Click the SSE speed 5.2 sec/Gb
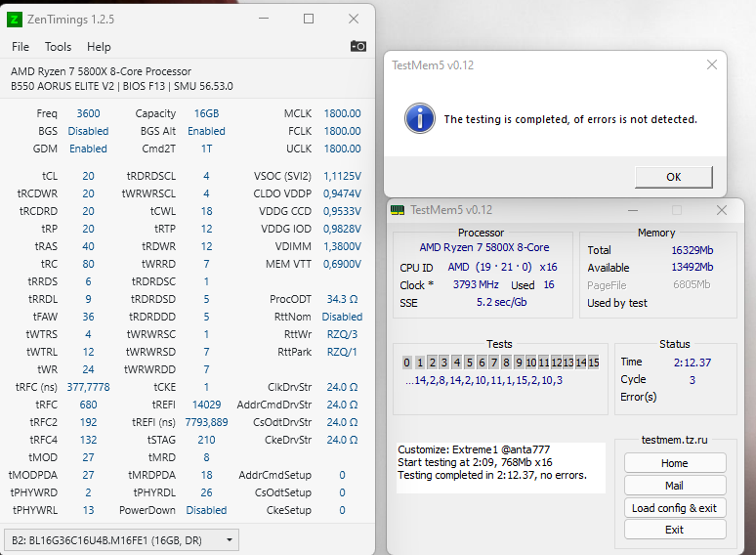Screen dimensions: 756x555 501,302
